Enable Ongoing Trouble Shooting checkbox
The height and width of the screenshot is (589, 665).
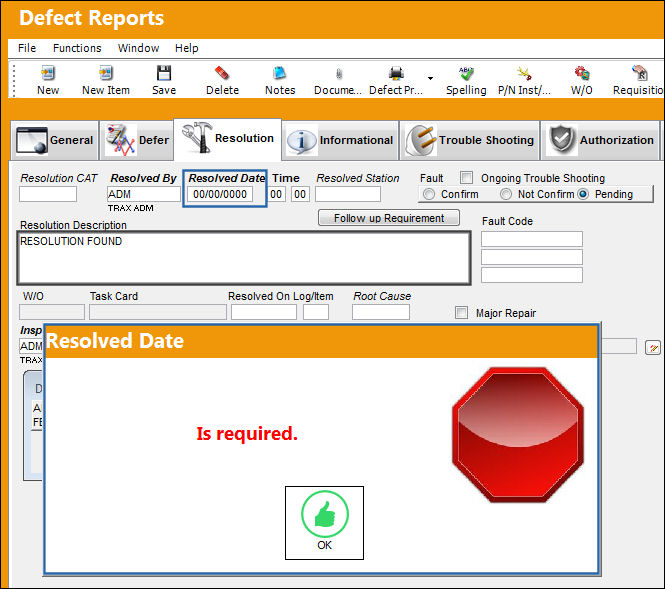(x=467, y=177)
